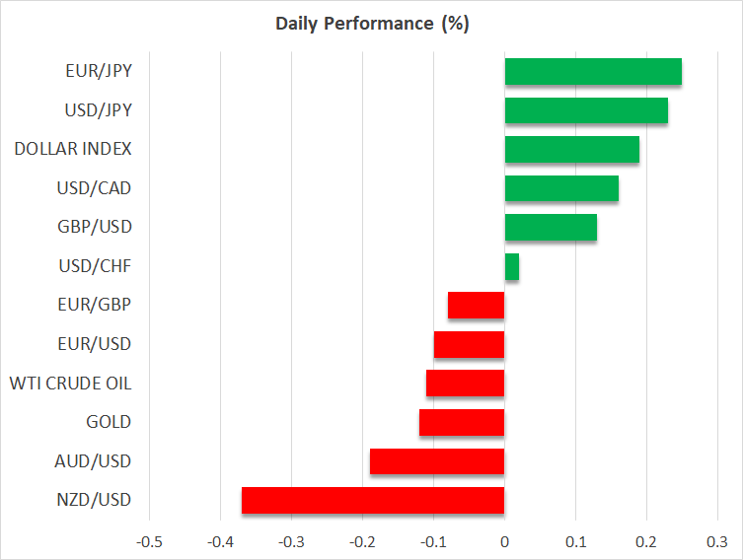
Task: Select the small USD/CHF bar
Action: tap(511, 266)
